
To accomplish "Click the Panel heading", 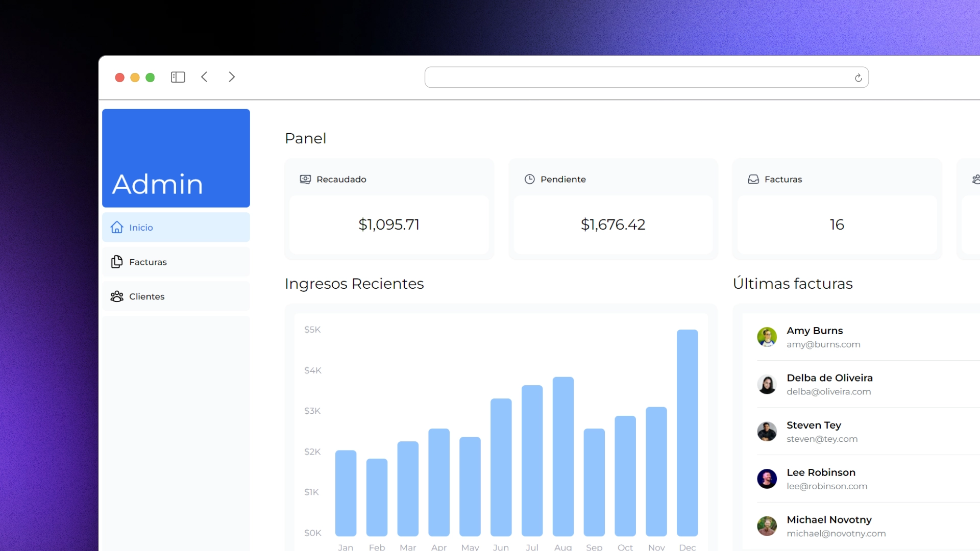I will tap(305, 138).
